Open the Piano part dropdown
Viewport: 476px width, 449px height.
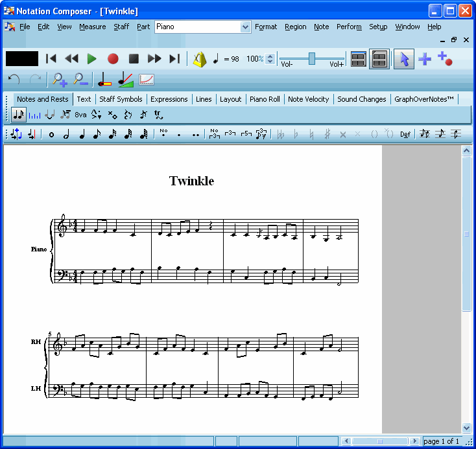pyautogui.click(x=245, y=27)
